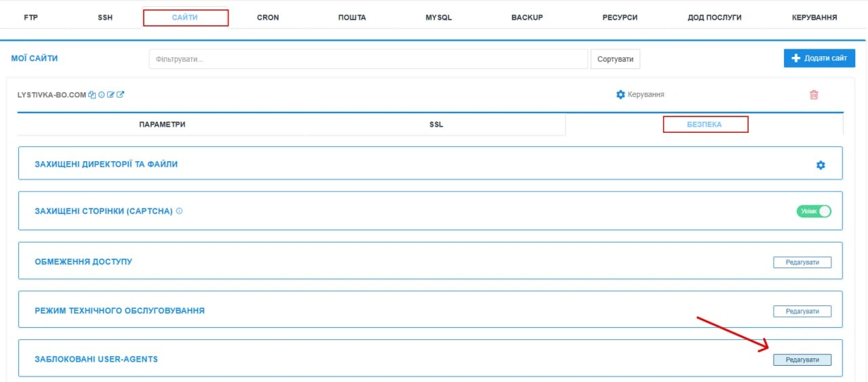The width and height of the screenshot is (868, 382).
Task: Toggle the CAPTCHA protected pages switch
Action: click(814, 211)
